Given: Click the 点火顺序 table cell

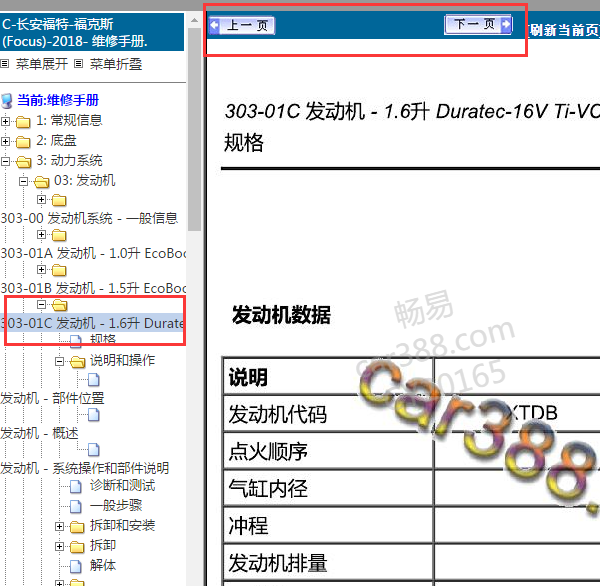Looking at the screenshot, I should [328, 451].
